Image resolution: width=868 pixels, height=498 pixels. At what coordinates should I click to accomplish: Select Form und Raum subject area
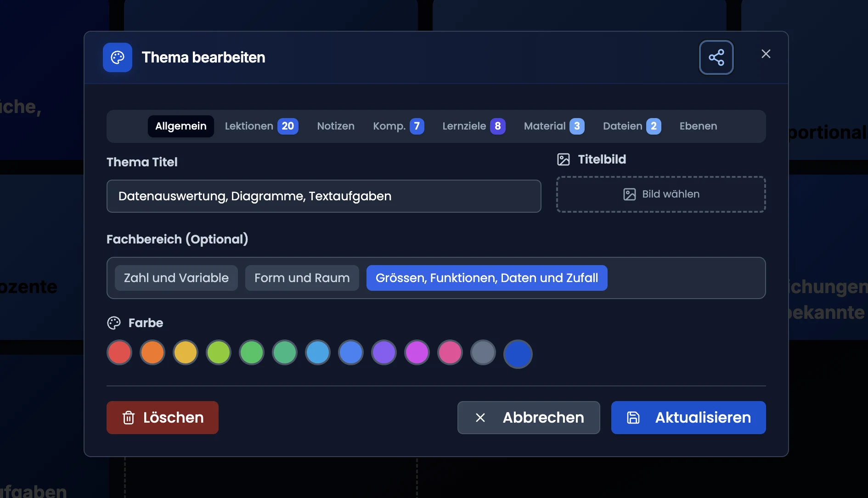pyautogui.click(x=302, y=278)
